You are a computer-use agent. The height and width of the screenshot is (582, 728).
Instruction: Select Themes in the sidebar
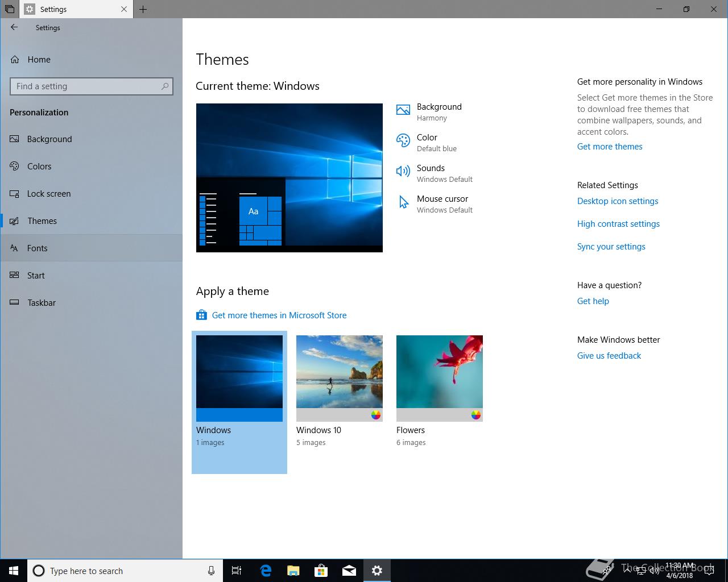click(x=91, y=221)
